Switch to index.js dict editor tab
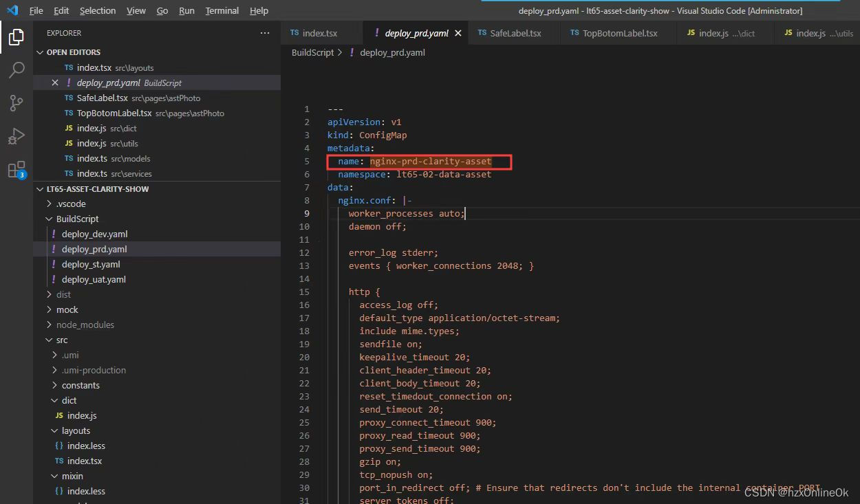 pos(725,33)
